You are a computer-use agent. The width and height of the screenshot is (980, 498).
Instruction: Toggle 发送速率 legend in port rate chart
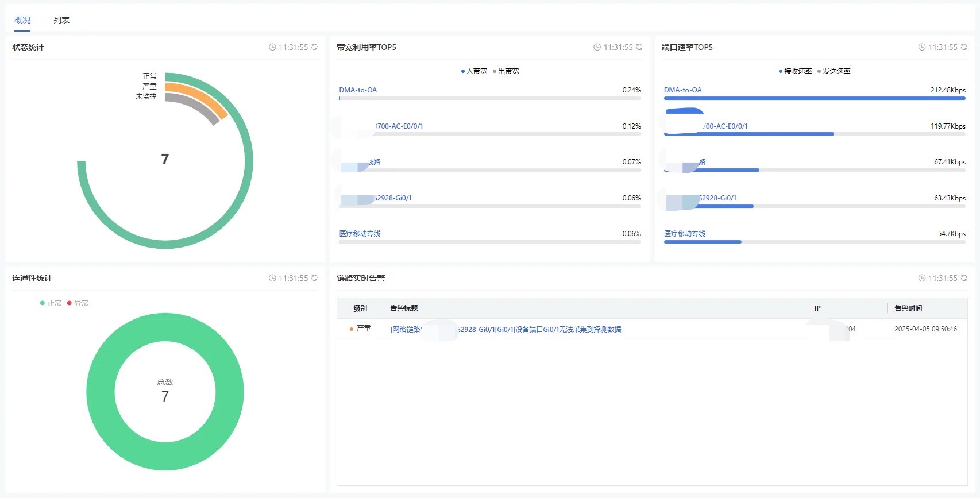[x=834, y=71]
